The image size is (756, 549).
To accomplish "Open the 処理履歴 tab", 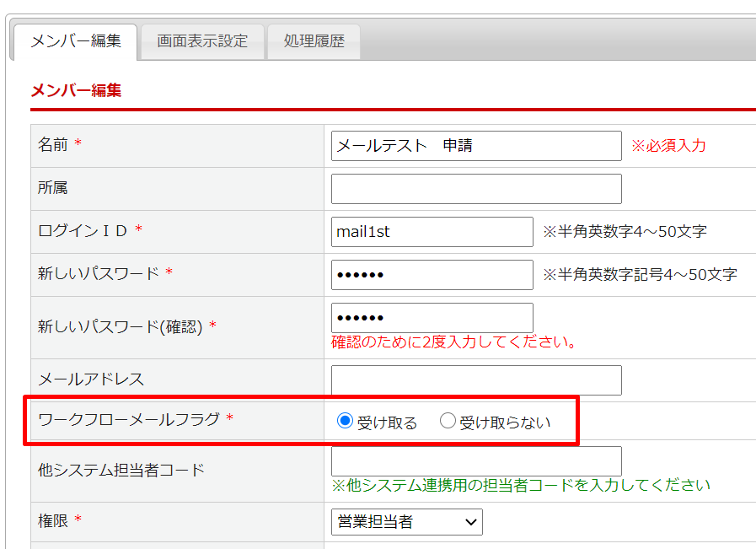I will tap(314, 41).
